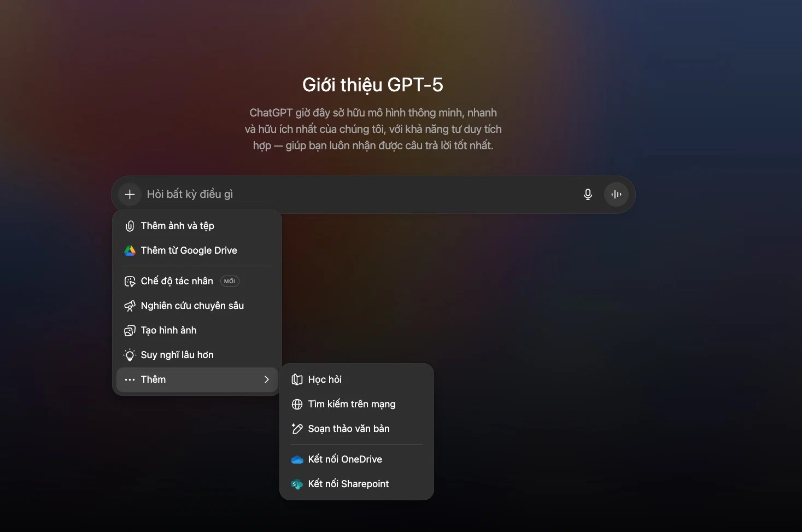Click the agent mode cursor icon
The image size is (802, 532).
click(x=130, y=281)
